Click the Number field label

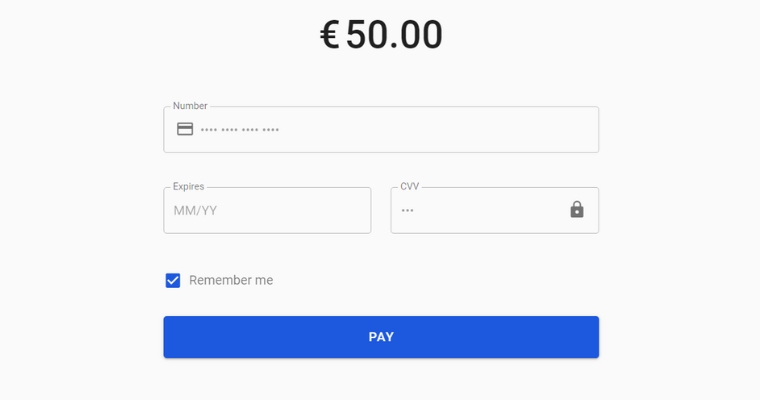tap(190, 106)
